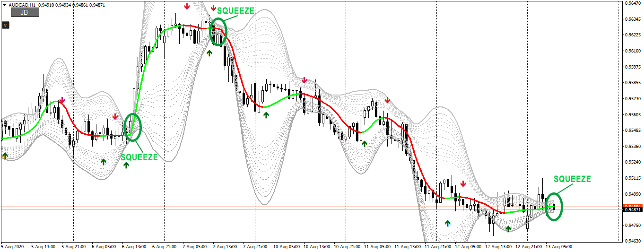Click price scale value 0.95730
The width and height of the screenshot is (644, 252).
click(633, 99)
